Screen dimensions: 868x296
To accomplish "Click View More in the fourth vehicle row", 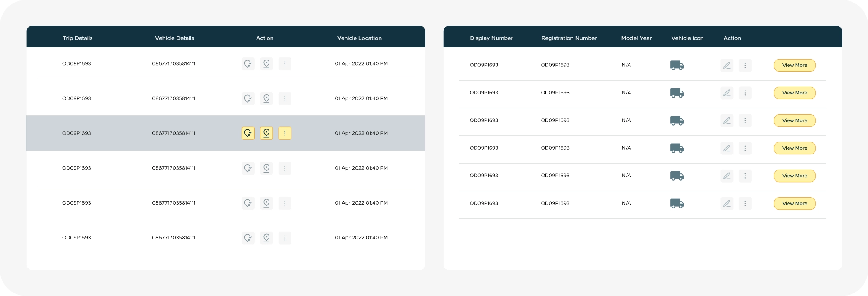I will pos(794,148).
